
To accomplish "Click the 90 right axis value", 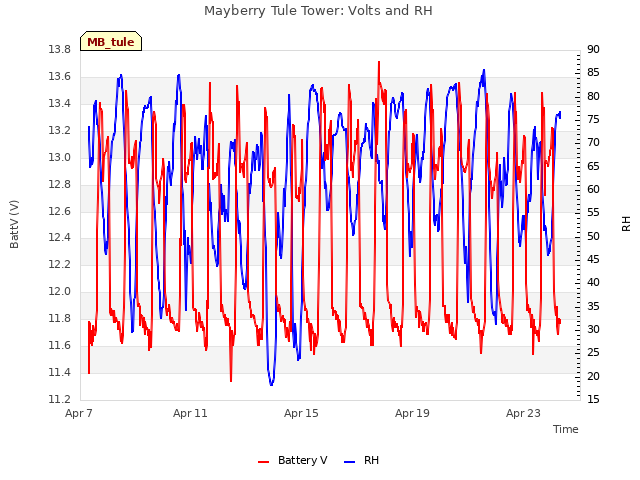I will point(593,49).
